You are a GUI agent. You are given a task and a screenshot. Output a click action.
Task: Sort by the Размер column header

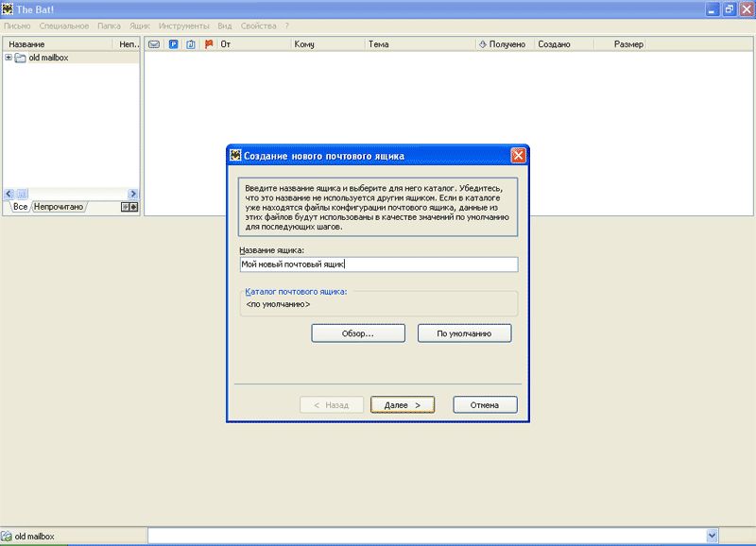click(x=620, y=44)
